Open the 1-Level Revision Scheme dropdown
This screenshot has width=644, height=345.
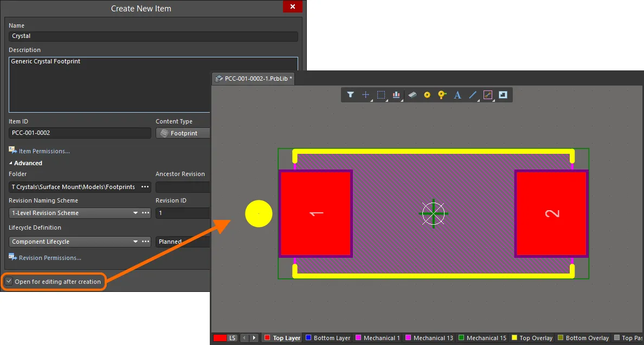click(x=135, y=213)
